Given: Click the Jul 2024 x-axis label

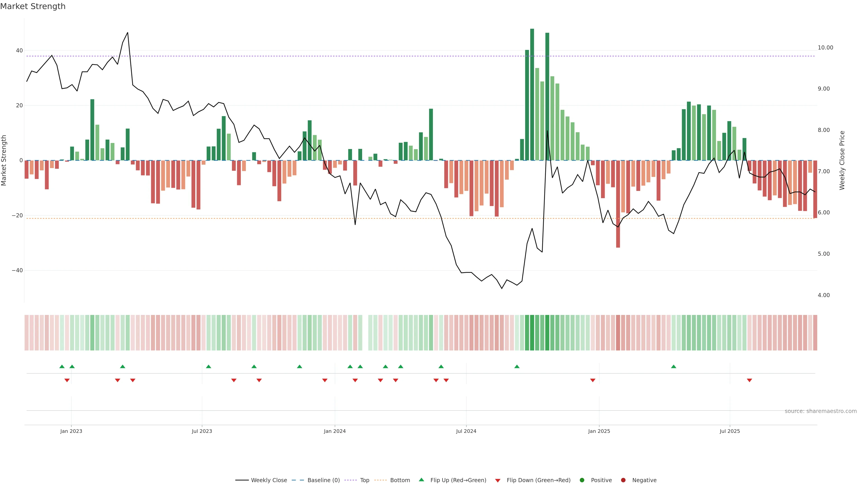Looking at the screenshot, I should point(466,431).
